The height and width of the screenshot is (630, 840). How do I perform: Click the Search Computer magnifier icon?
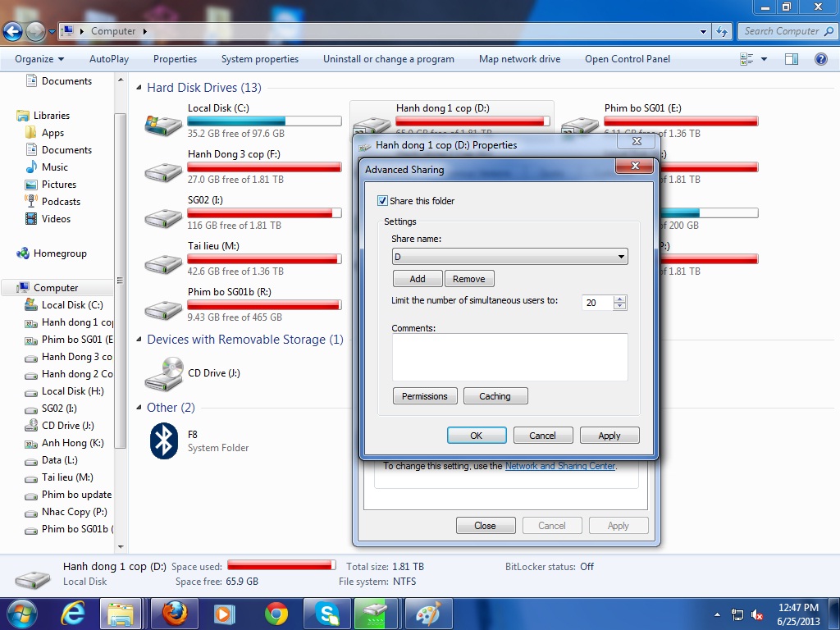click(829, 32)
